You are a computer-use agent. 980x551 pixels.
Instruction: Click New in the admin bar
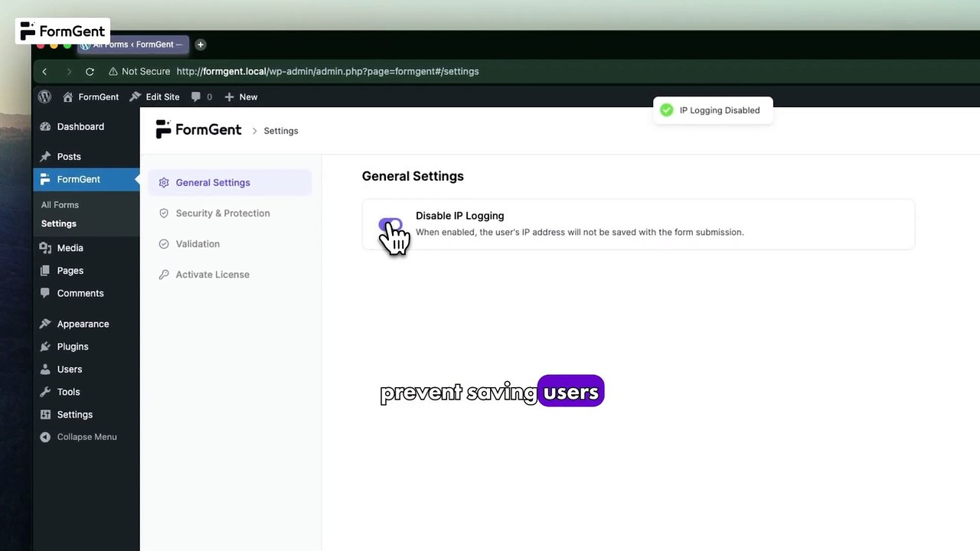(x=240, y=96)
